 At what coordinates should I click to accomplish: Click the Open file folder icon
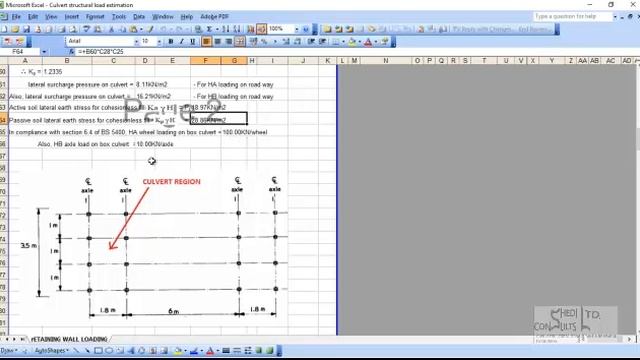[15, 29]
